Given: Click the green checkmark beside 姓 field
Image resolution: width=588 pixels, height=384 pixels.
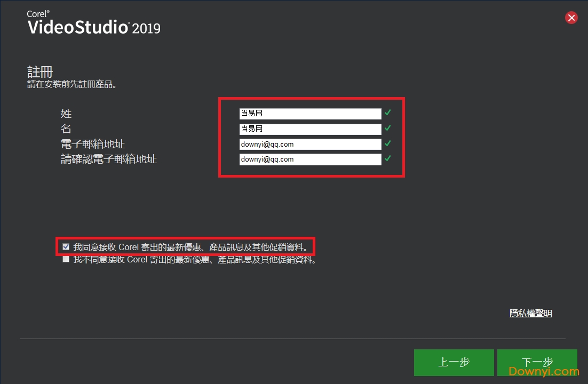Looking at the screenshot, I should [388, 112].
